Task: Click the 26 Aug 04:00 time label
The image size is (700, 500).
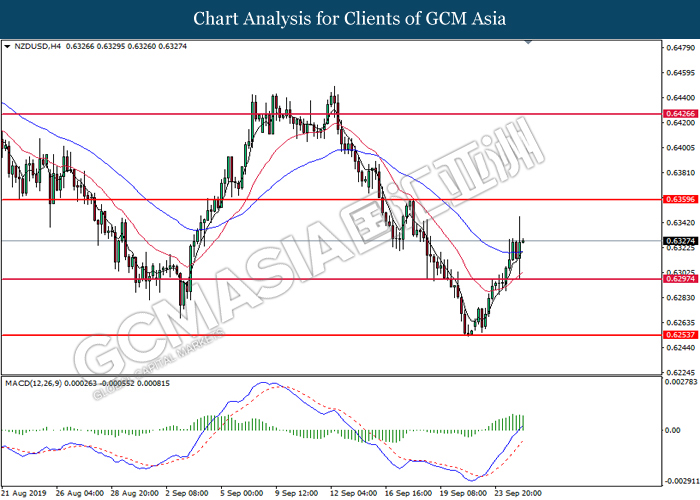Action: pos(79,493)
